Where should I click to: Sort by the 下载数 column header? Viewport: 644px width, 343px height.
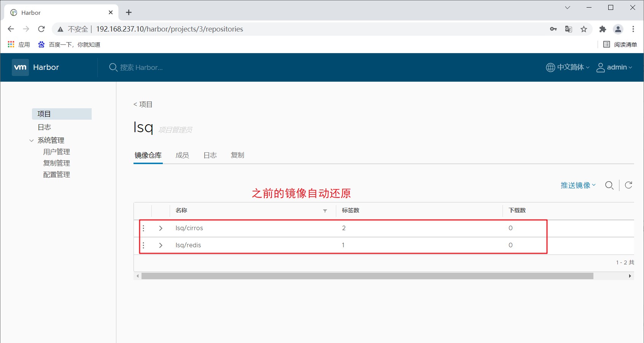click(x=517, y=210)
